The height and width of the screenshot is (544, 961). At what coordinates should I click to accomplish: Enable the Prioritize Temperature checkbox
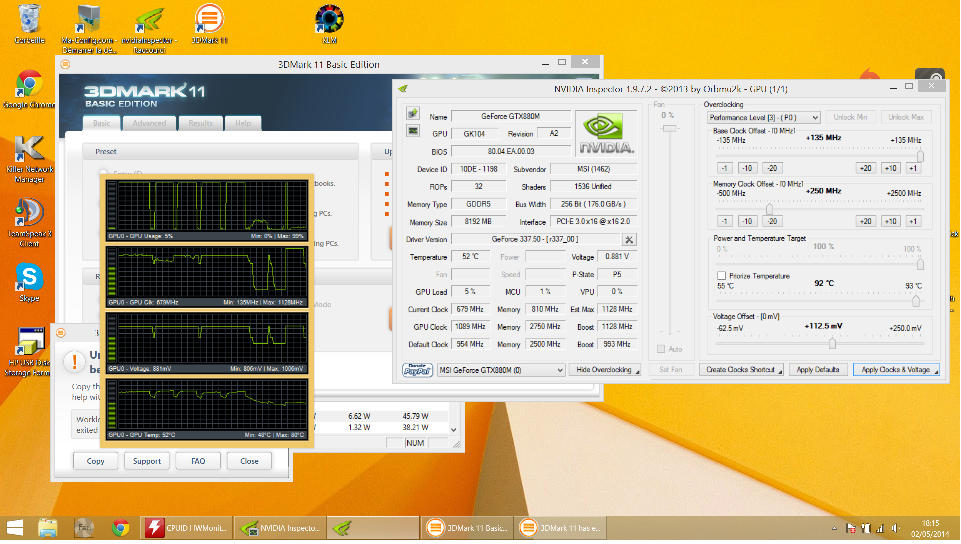click(x=721, y=276)
